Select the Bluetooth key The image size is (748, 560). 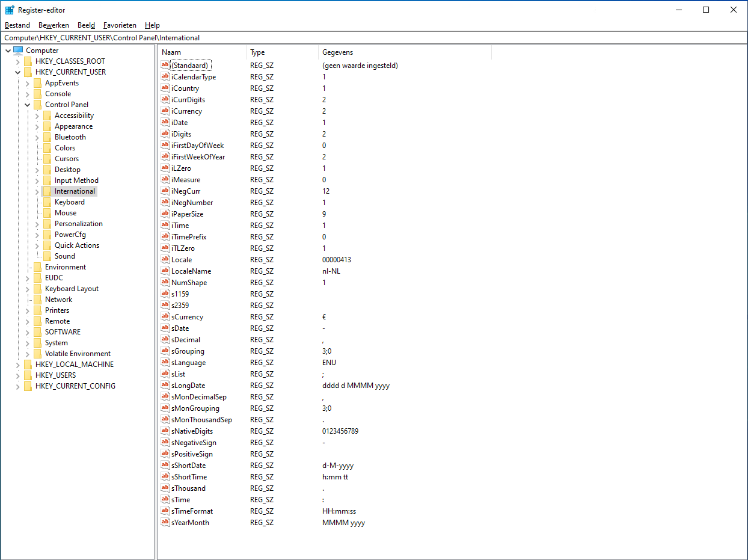click(x=70, y=137)
